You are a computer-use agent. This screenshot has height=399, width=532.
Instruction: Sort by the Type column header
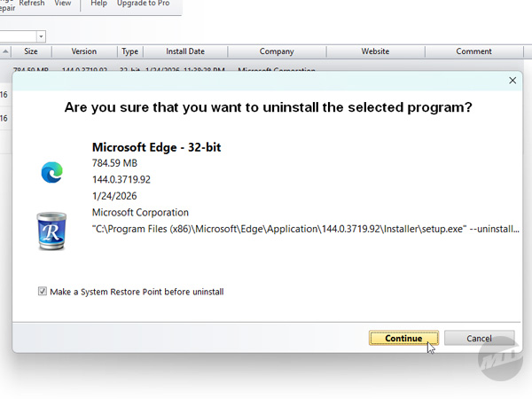130,51
